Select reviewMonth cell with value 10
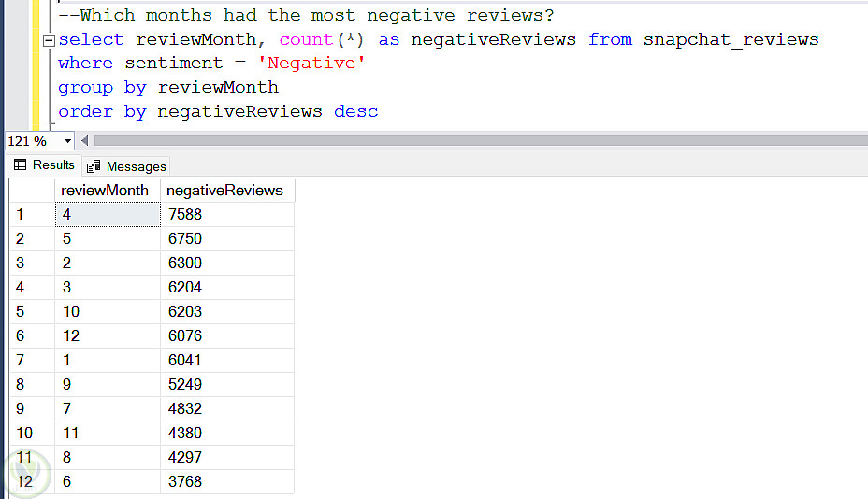The height and width of the screenshot is (499, 868). (108, 311)
